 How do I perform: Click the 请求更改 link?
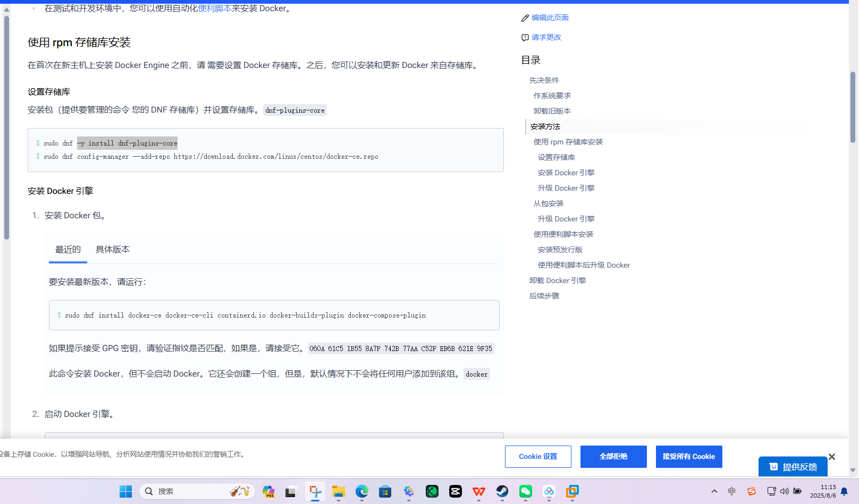tap(546, 38)
